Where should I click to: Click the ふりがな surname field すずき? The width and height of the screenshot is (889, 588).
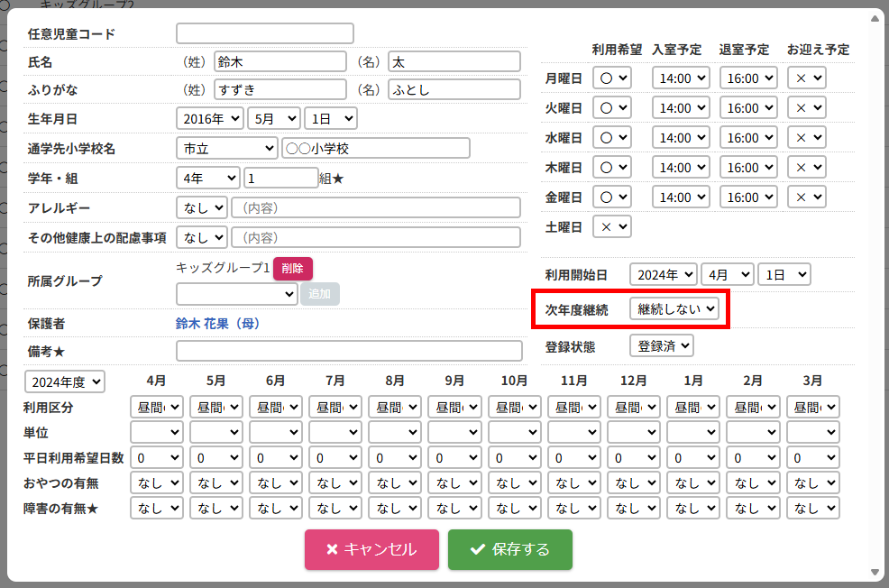tap(280, 89)
